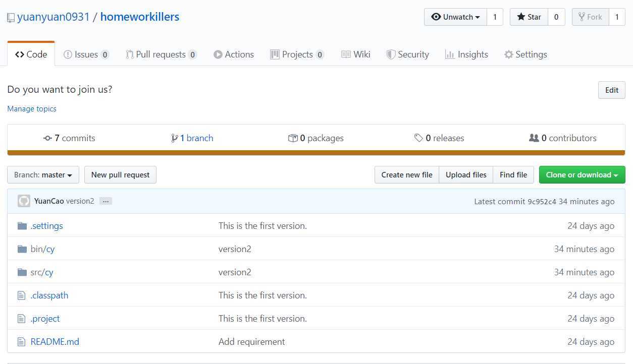Open the Wiki tab
633x364 pixels.
point(356,54)
